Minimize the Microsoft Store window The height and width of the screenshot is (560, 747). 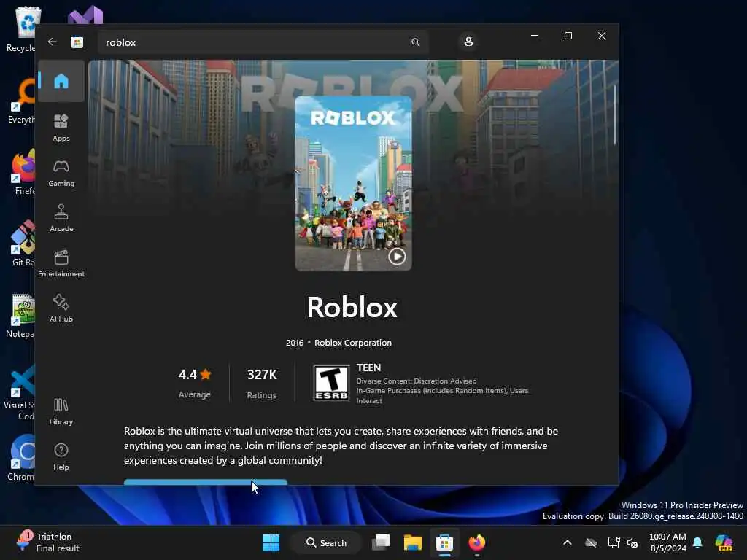[535, 36]
